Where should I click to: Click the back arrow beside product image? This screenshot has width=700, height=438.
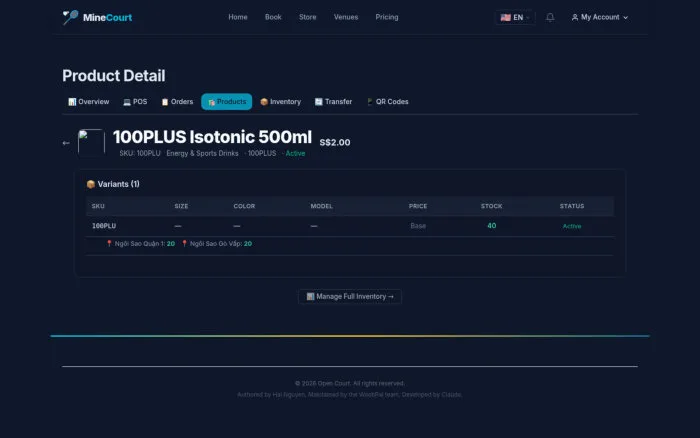point(66,143)
